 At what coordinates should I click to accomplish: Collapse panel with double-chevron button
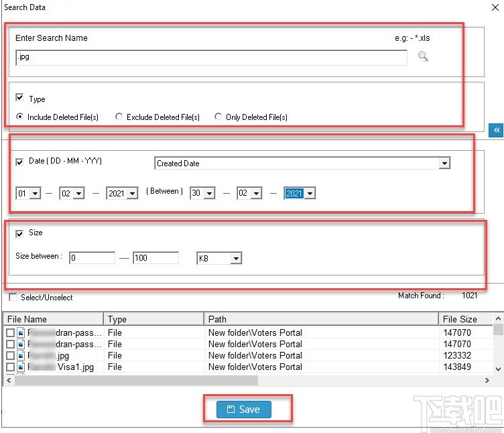(496, 130)
